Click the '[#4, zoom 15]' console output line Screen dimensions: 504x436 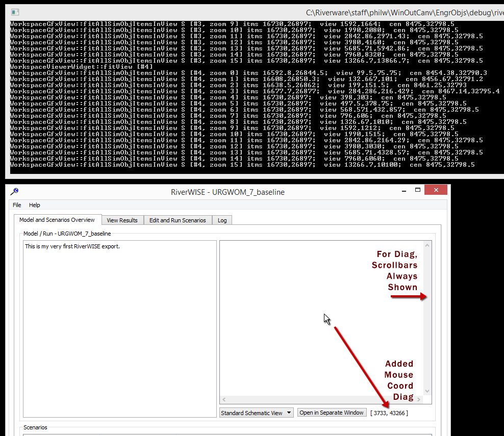point(242,165)
